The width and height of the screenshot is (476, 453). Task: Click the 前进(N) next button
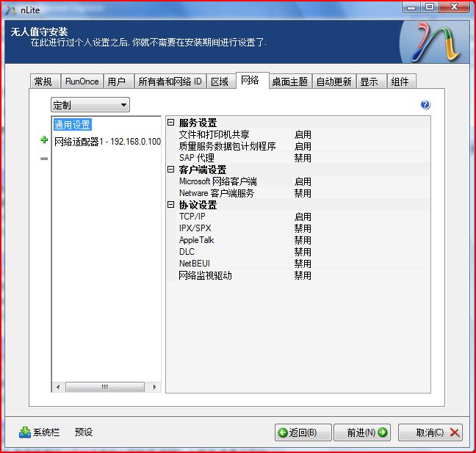[x=362, y=432]
